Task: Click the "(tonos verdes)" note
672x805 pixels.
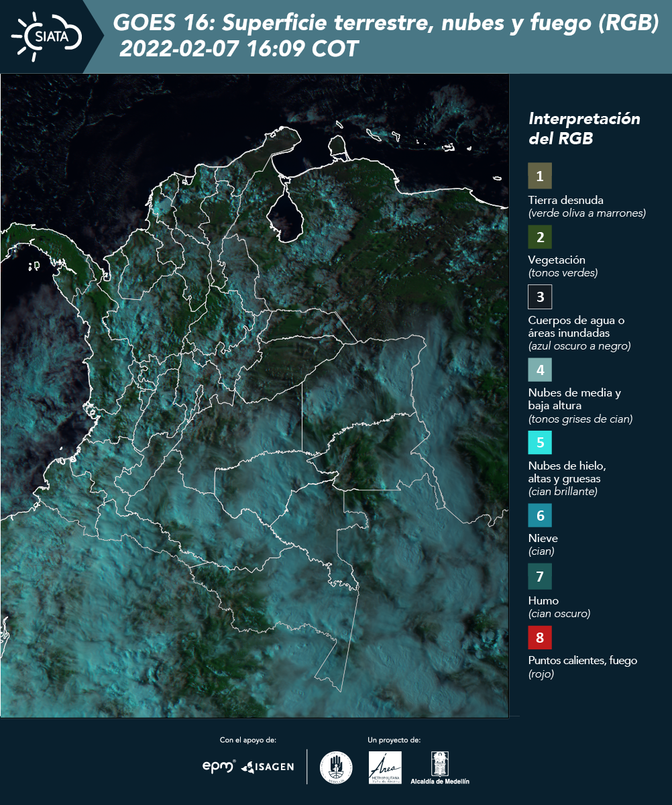Action: pyautogui.click(x=563, y=273)
